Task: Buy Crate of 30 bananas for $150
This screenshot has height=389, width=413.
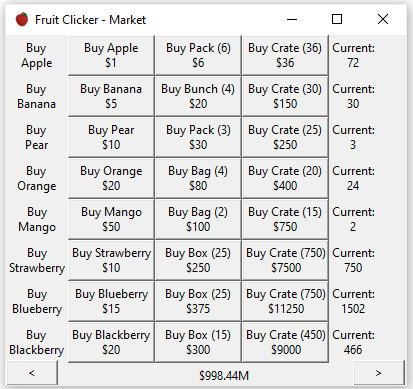Action: [285, 96]
